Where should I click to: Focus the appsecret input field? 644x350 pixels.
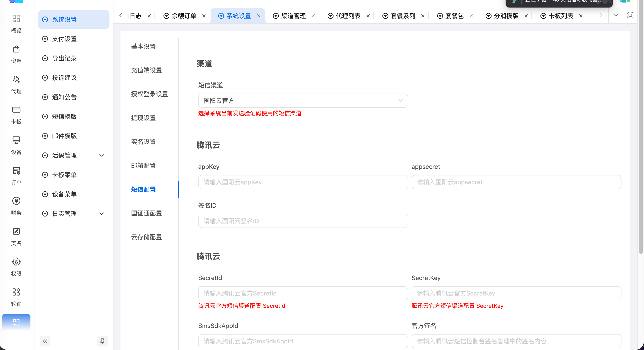516,182
